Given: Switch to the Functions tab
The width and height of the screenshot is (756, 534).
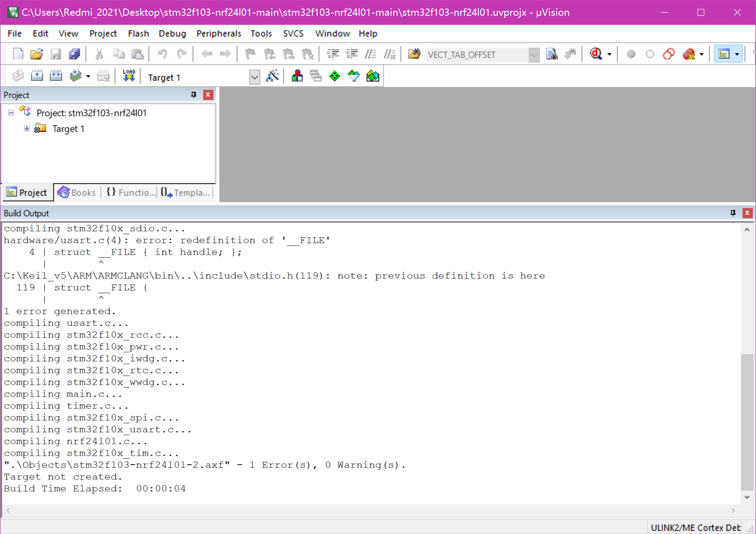Looking at the screenshot, I should 130,193.
